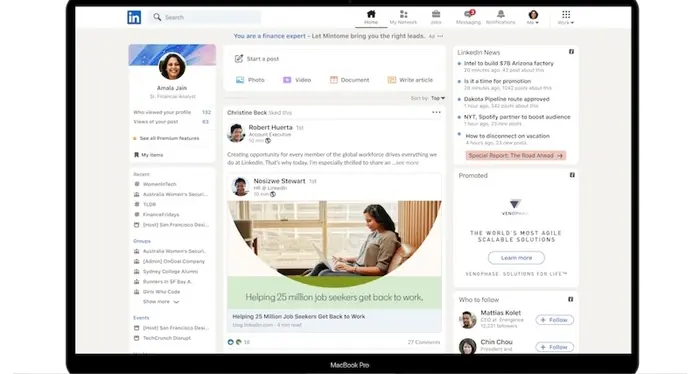Screen dimensions: 700x374
Task: Open NYT, Spotify partner news story
Action: point(517,117)
